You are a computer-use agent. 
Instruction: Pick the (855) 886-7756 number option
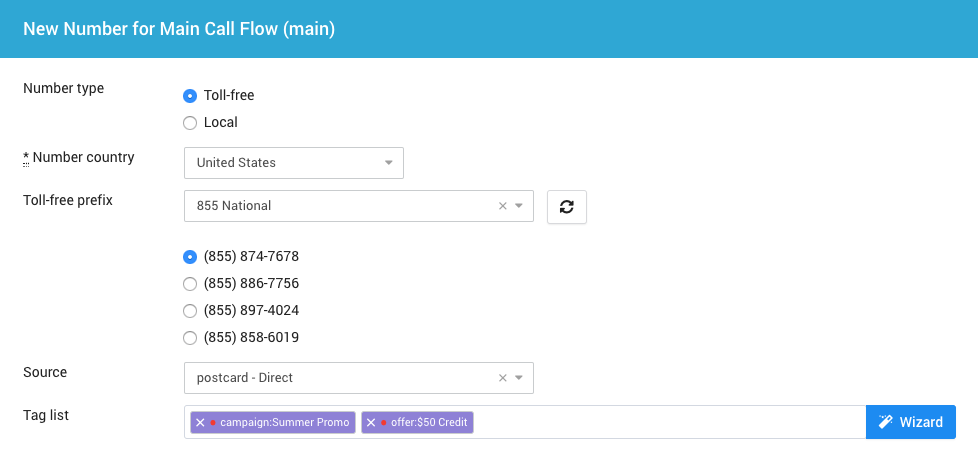click(190, 284)
